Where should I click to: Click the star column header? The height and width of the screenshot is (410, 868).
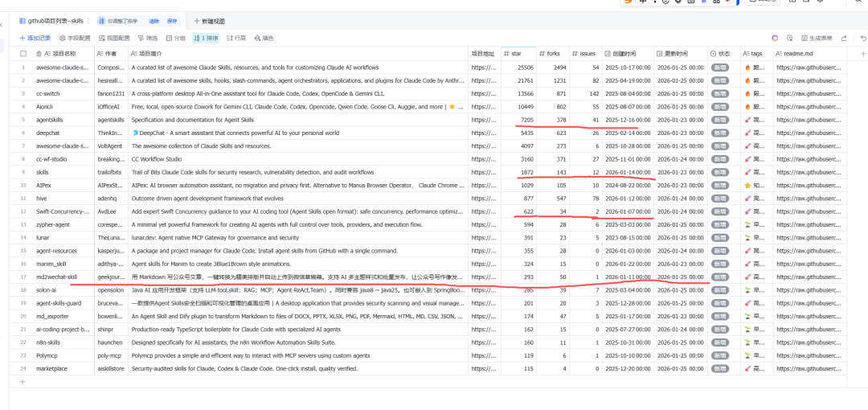pos(517,54)
